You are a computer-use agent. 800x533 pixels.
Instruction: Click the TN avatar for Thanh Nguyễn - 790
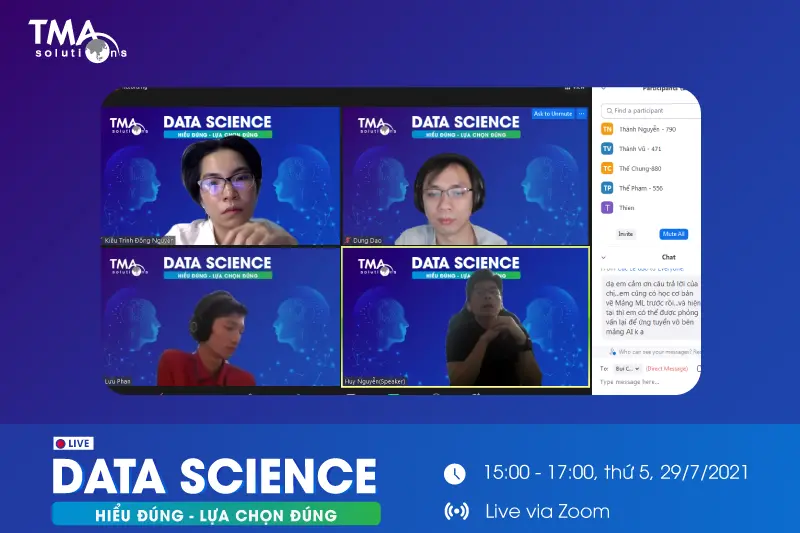(x=607, y=129)
